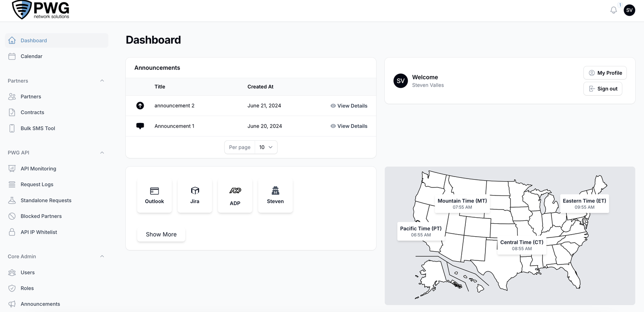Open Bulk SMS Tool from sidebar

[57, 128]
